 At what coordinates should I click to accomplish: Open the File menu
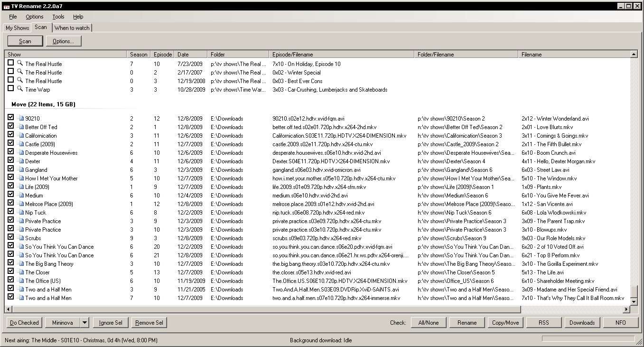[13, 17]
